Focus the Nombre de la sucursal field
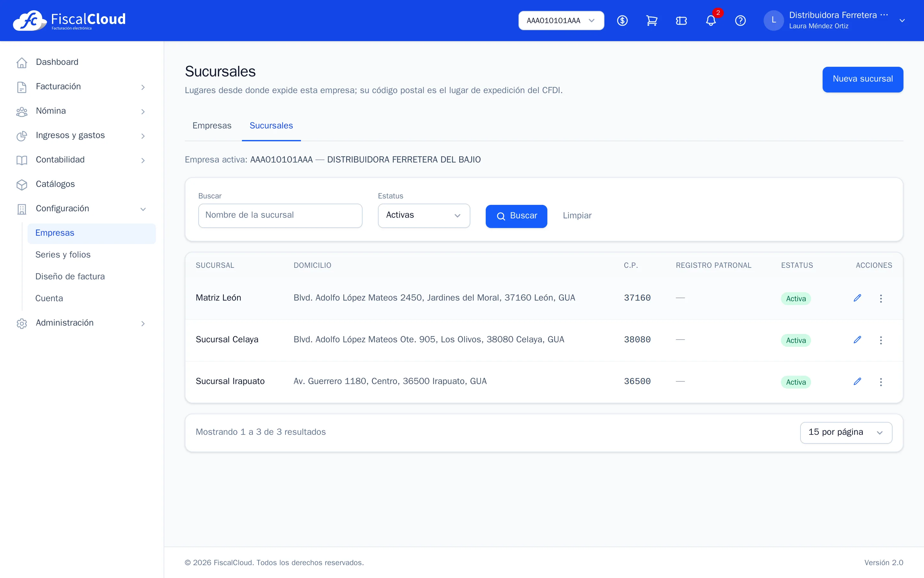Image resolution: width=924 pixels, height=578 pixels. tap(280, 215)
